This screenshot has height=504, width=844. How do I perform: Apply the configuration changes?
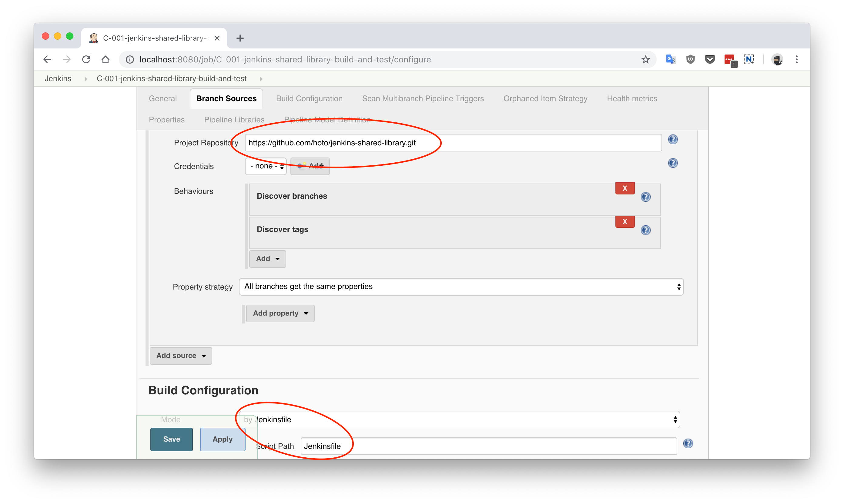(x=223, y=439)
